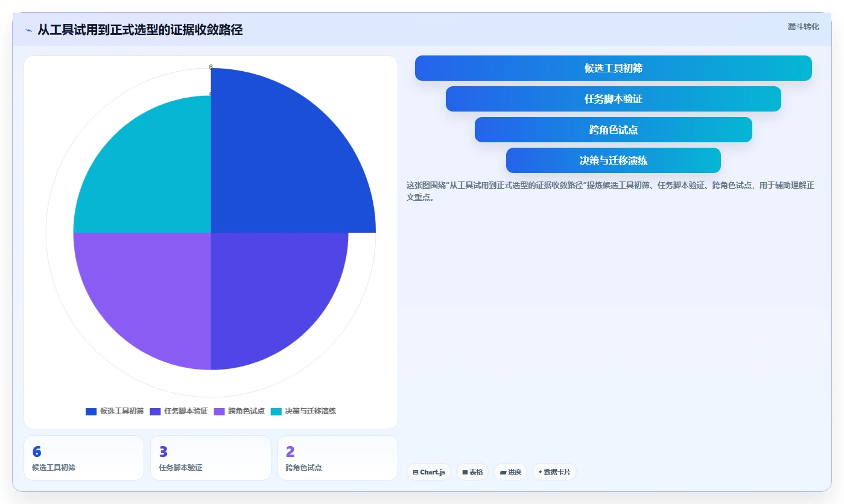Select the 跨角色试点 funnel bar
The width and height of the screenshot is (844, 504).
coord(613,130)
